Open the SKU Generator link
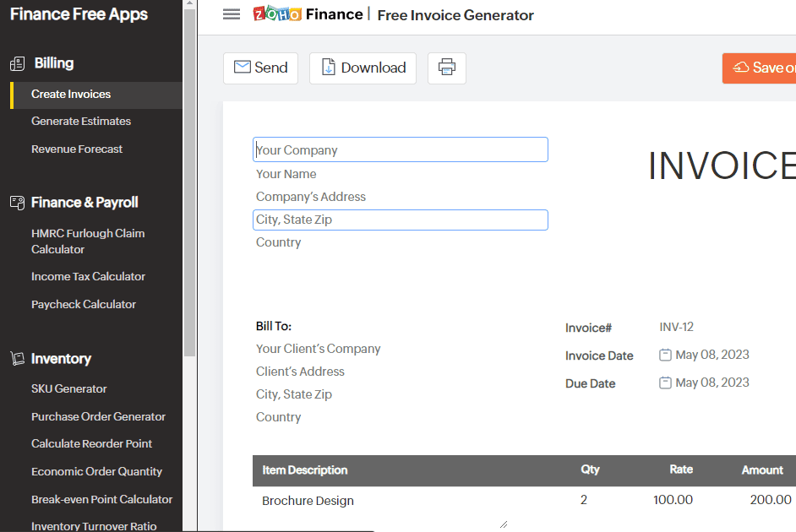 point(69,388)
